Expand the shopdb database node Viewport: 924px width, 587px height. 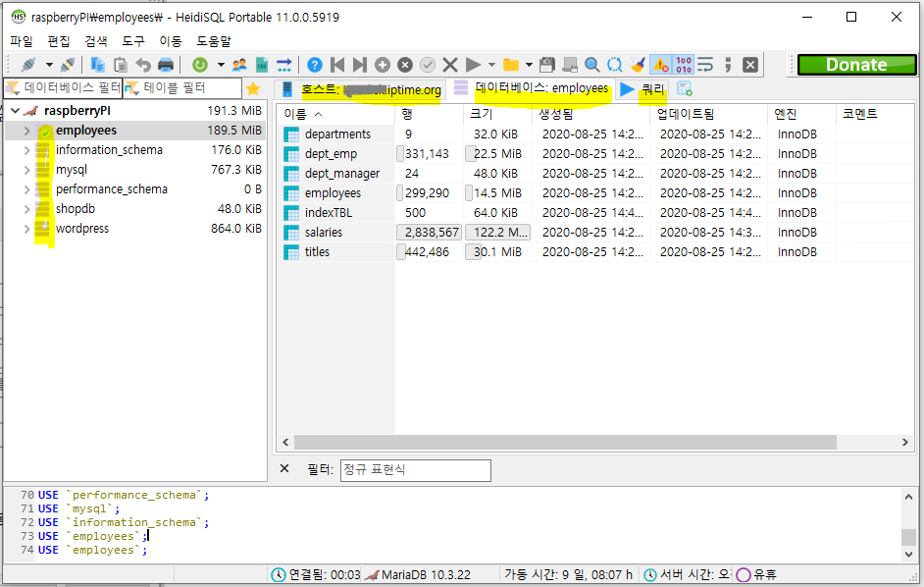point(27,209)
